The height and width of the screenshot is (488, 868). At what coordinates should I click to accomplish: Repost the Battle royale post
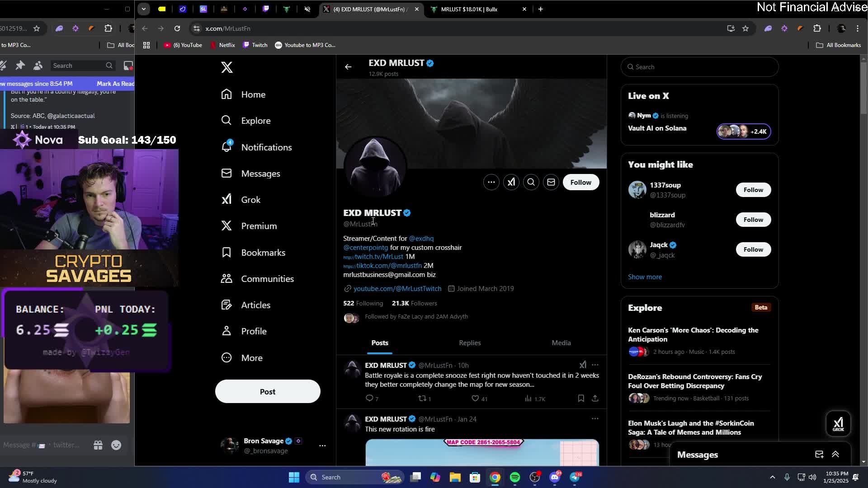pyautogui.click(x=425, y=399)
